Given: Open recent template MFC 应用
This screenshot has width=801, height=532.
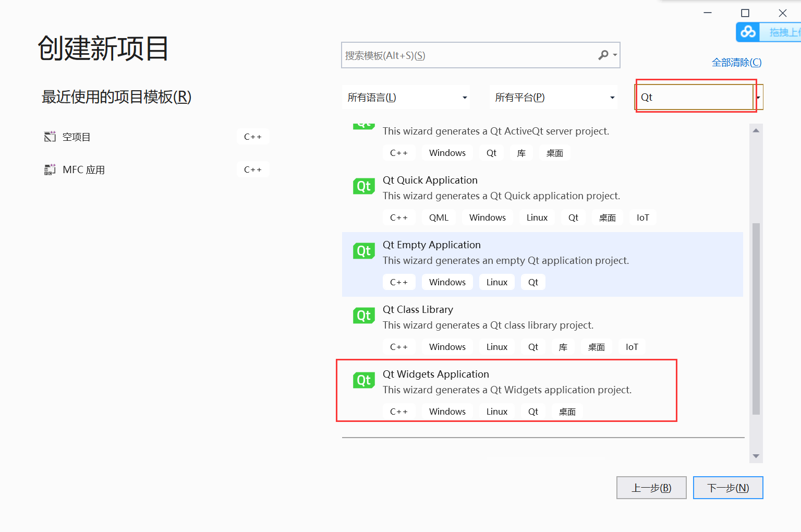Looking at the screenshot, I should point(156,170).
